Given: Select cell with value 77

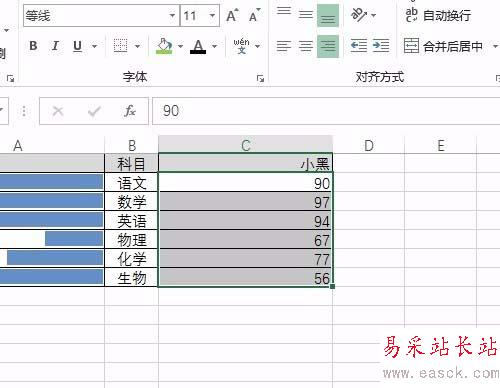Looking at the screenshot, I should coord(246,258).
